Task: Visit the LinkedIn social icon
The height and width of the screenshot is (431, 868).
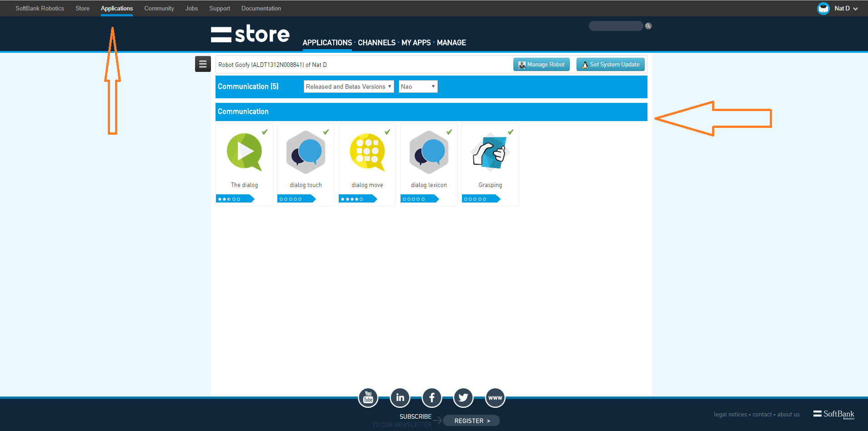Action: (400, 398)
